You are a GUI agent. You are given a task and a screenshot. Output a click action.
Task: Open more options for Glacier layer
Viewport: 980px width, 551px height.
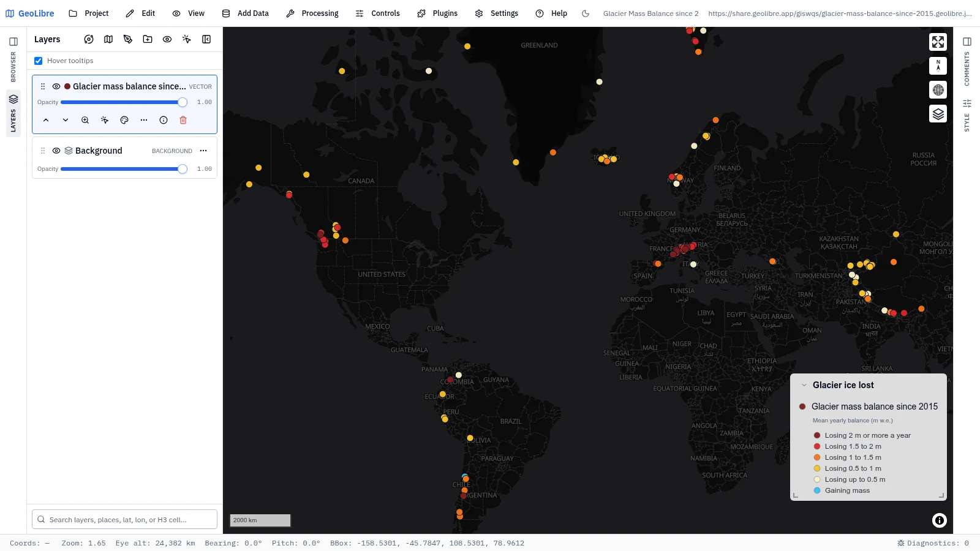pos(144,120)
